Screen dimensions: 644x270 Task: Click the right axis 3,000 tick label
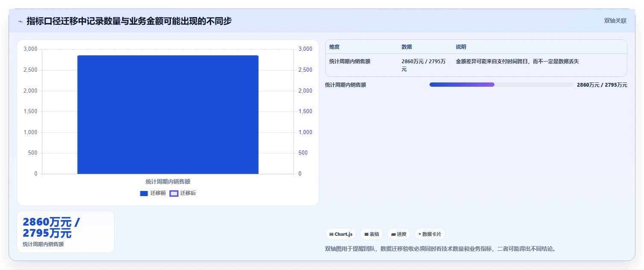pyautogui.click(x=306, y=49)
